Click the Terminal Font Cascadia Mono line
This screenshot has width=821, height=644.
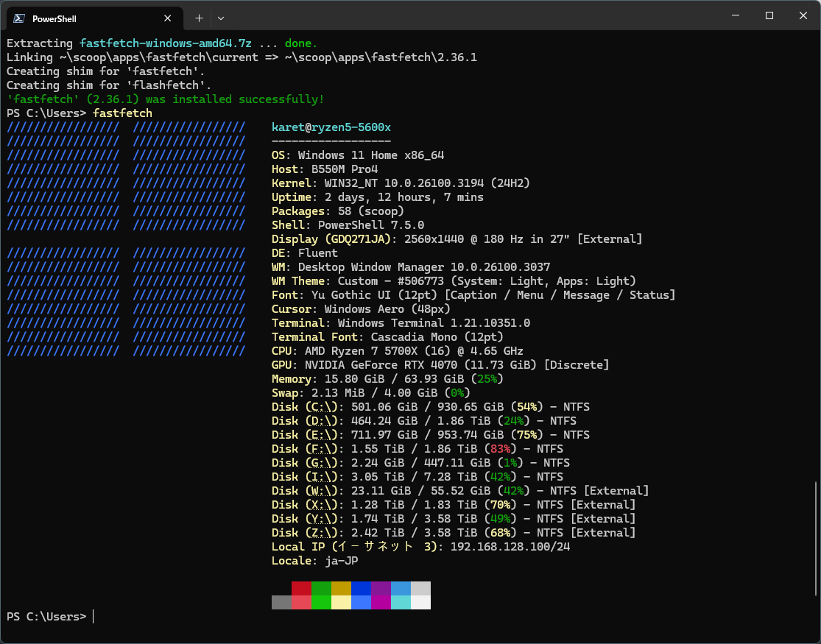tap(387, 337)
